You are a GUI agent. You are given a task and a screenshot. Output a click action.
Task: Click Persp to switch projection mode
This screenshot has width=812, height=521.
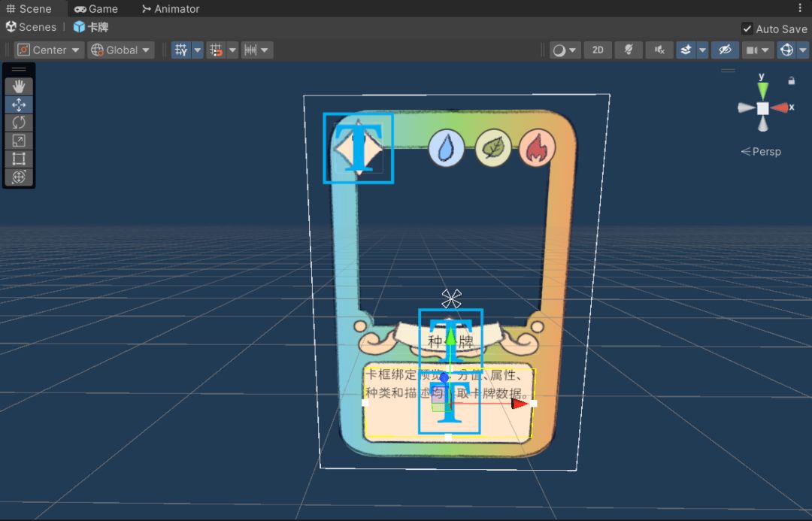pos(761,151)
